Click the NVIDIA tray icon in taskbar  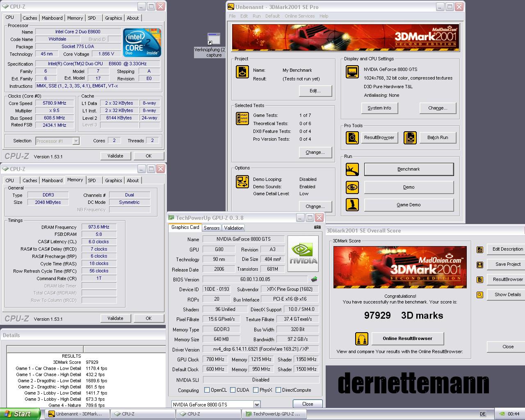click(x=502, y=414)
